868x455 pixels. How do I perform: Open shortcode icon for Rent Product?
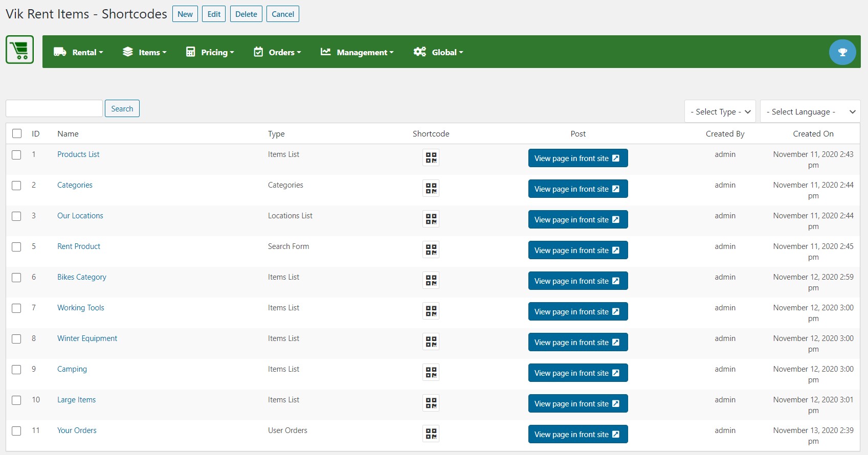coord(431,249)
